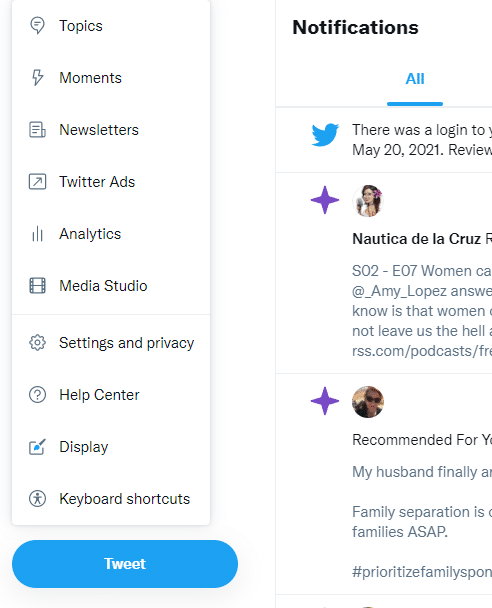Open the Settings and privacy menu item
492x608 pixels.
111,343
